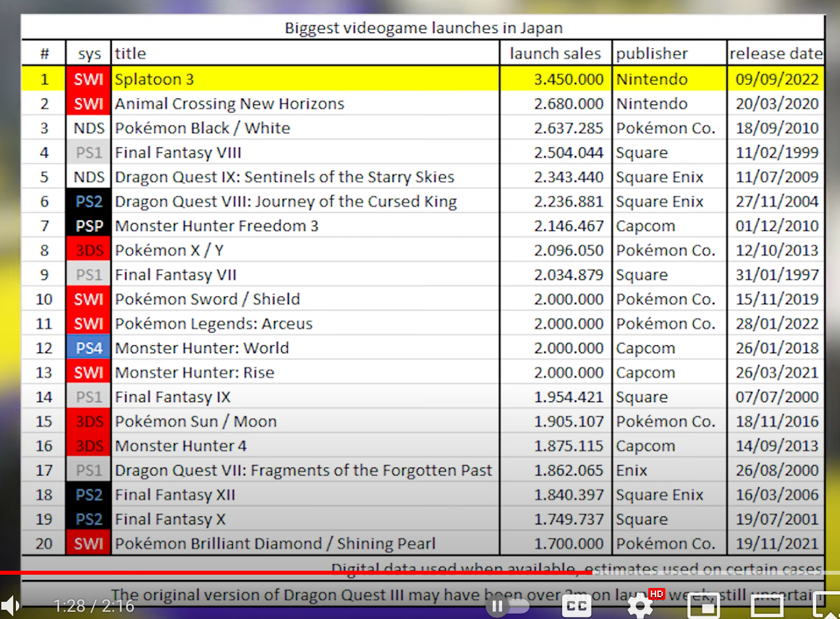840x619 pixels.
Task: Click the release date 11/02/1999
Action: pyautogui.click(x=777, y=153)
